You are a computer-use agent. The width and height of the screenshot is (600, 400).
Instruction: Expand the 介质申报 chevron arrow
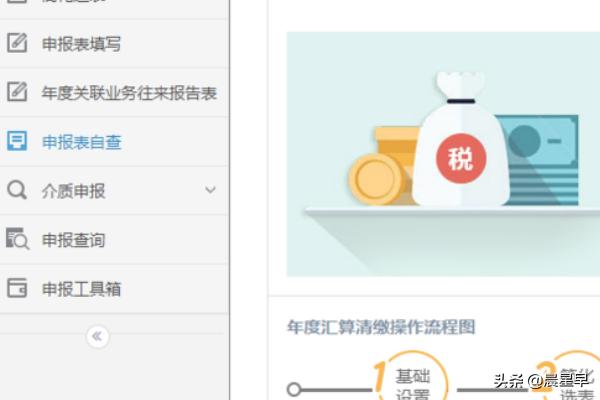tap(210, 190)
